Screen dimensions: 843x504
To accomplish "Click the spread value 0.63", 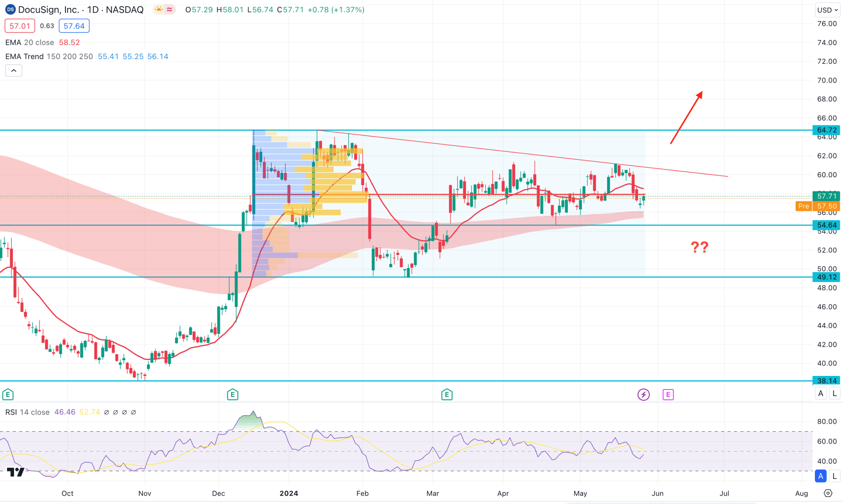I will [x=47, y=26].
